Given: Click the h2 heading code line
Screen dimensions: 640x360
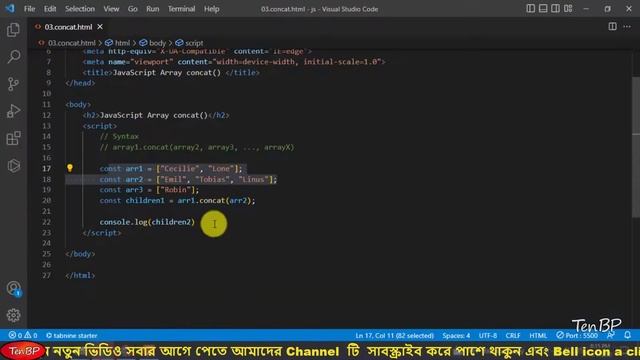Looking at the screenshot, I should click(156, 115).
